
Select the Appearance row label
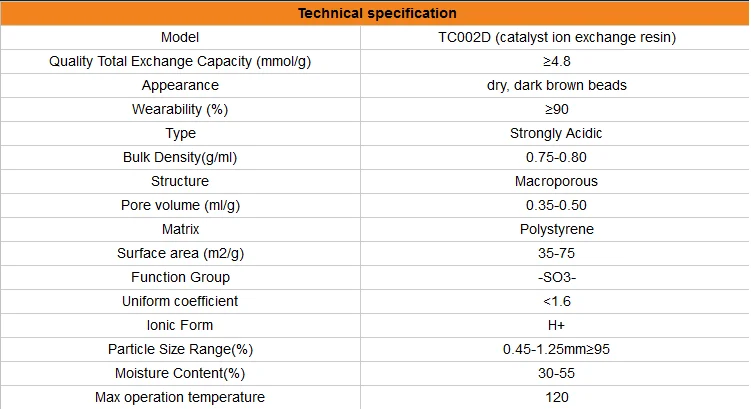(x=180, y=85)
